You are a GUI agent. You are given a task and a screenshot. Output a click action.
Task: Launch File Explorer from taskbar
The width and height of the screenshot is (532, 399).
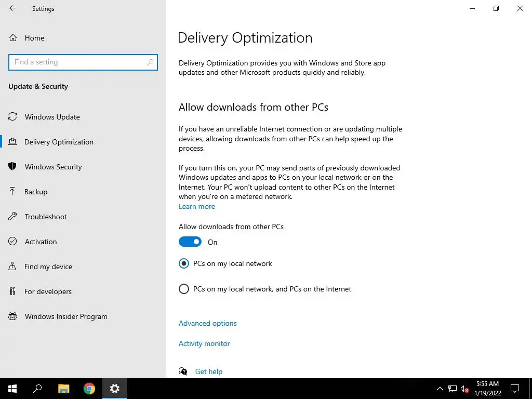tap(63, 389)
